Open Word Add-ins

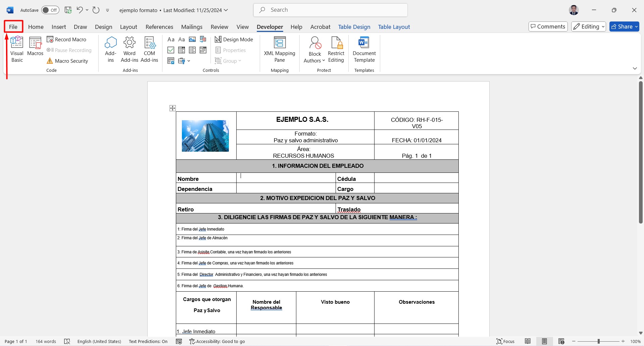130,49
